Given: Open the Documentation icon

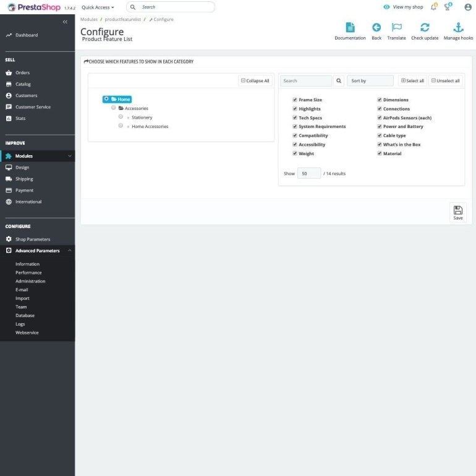Looking at the screenshot, I should 350,28.
